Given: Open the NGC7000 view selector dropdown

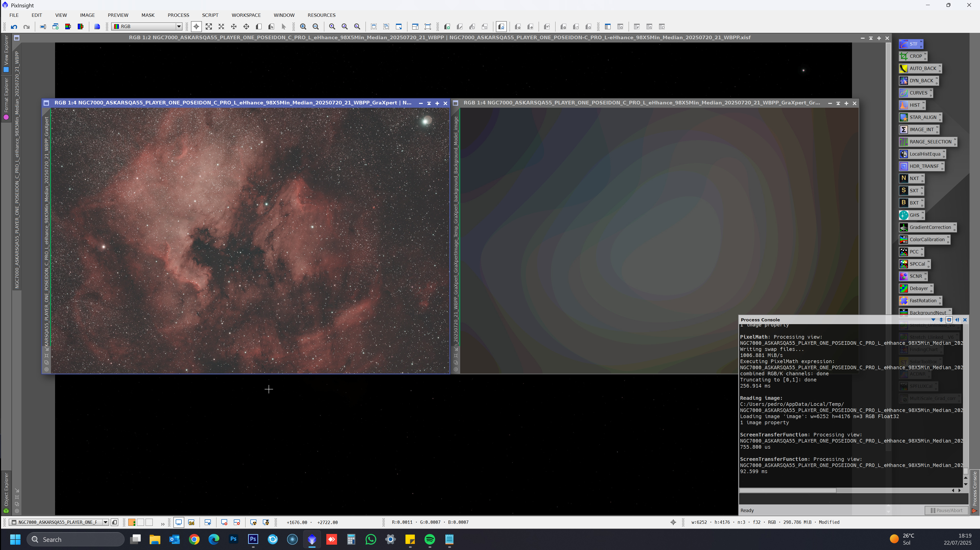Looking at the screenshot, I should (105, 522).
